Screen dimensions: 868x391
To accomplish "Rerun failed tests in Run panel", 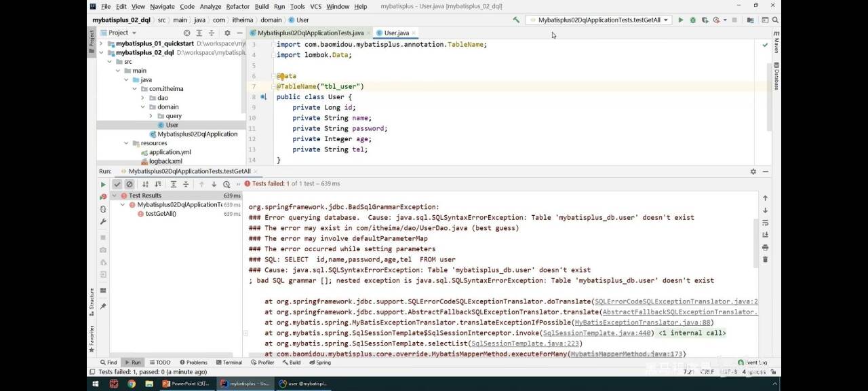I will [x=103, y=197].
